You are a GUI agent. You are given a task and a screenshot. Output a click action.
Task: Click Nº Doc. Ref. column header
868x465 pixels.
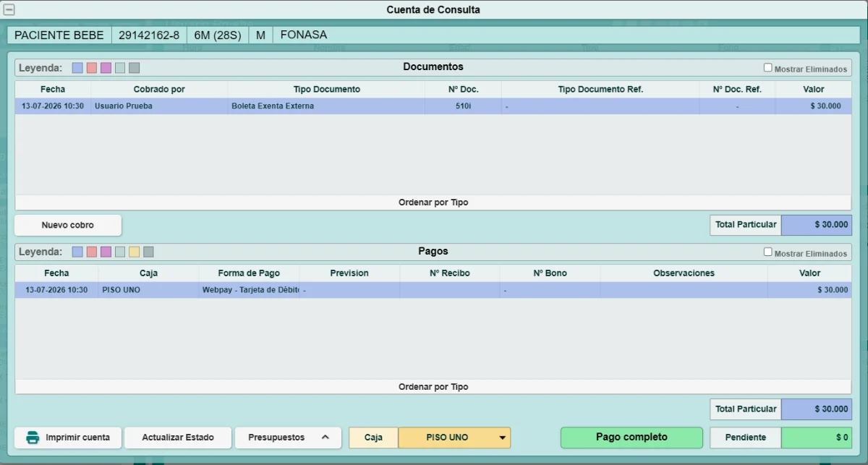click(737, 90)
